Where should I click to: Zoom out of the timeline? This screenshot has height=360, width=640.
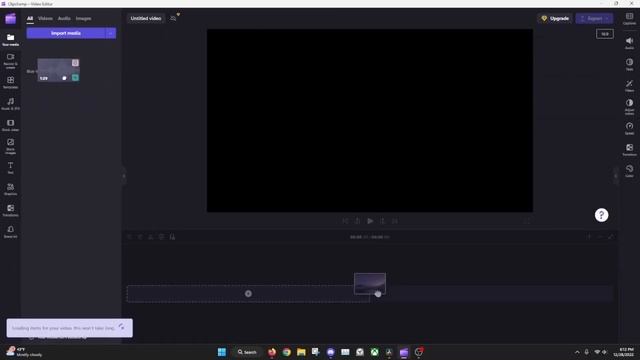point(600,237)
